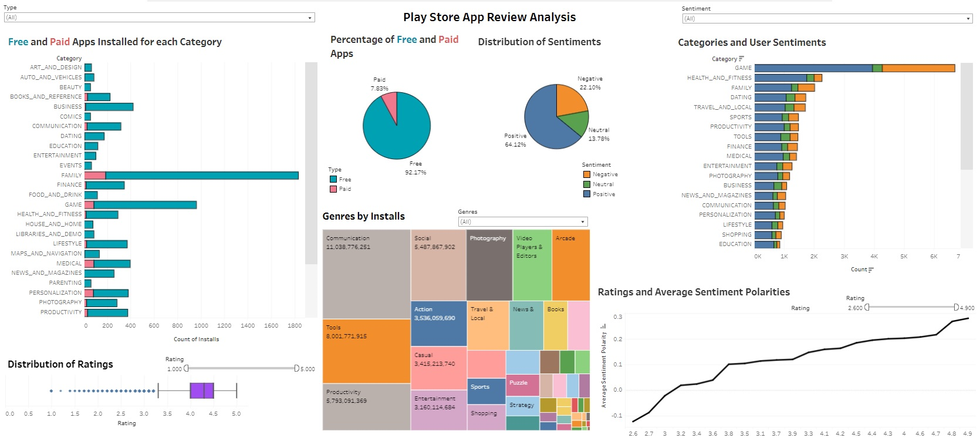
Task: Click the scrollbar of the Free and Paid installs chart
Action: pos(311,164)
